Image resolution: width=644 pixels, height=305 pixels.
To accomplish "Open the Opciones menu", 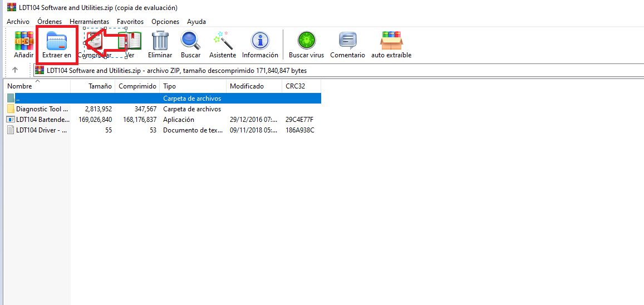I will click(165, 21).
